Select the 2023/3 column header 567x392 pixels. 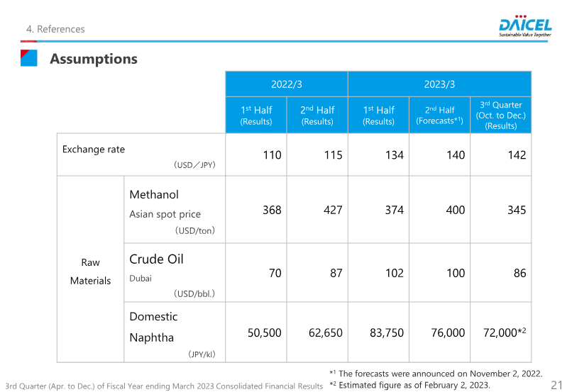click(x=439, y=84)
